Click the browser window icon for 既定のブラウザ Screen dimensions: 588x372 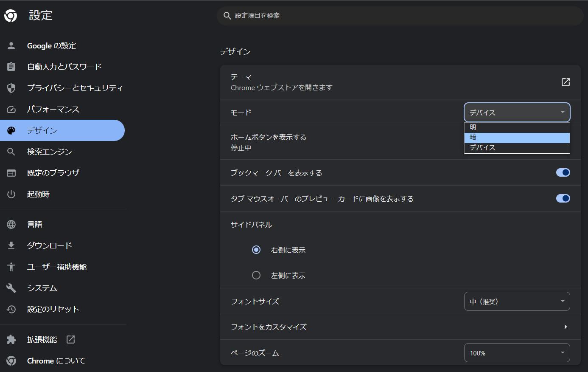coord(11,173)
